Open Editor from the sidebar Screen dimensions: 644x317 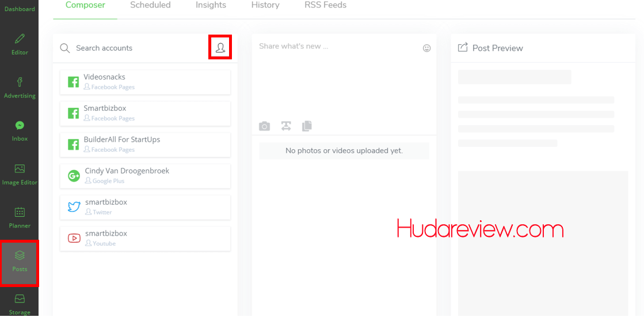pyautogui.click(x=20, y=44)
